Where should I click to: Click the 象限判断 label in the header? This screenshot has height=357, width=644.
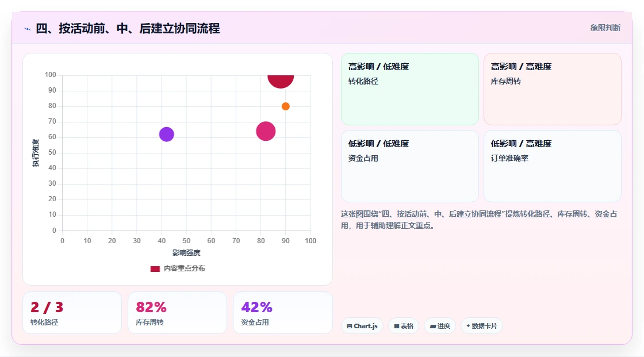click(605, 28)
